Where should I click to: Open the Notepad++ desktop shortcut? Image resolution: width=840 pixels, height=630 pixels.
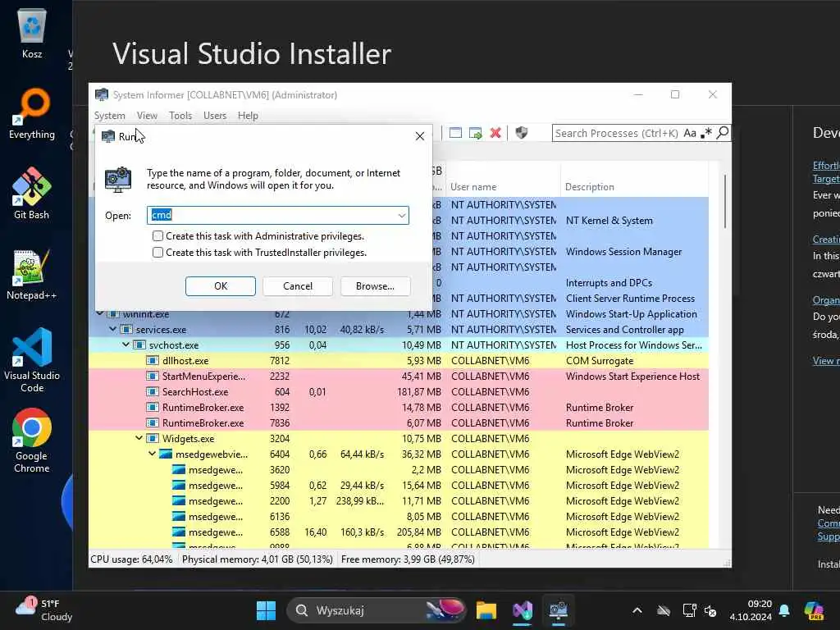(32, 275)
